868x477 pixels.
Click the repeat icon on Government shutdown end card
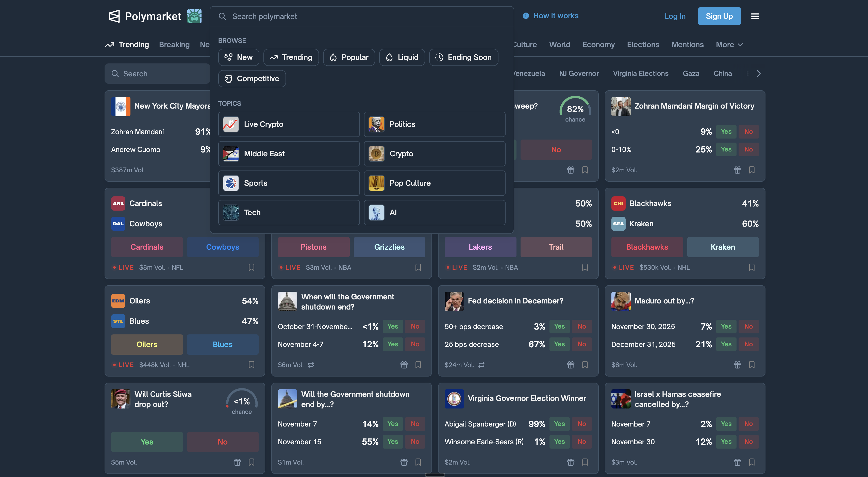311,365
